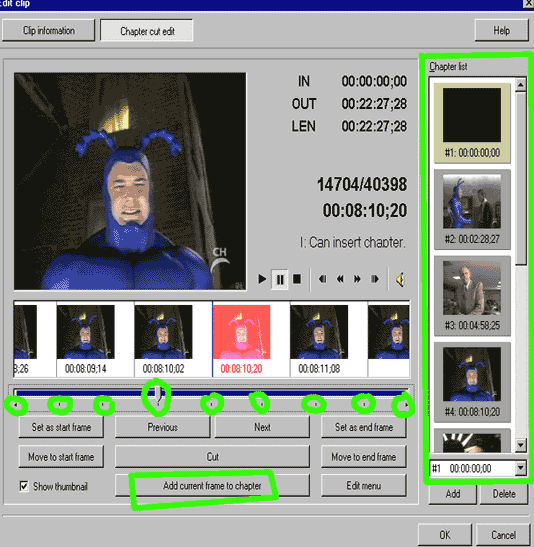This screenshot has height=547, width=534.
Task: Start playback with the play button
Action: click(262, 279)
